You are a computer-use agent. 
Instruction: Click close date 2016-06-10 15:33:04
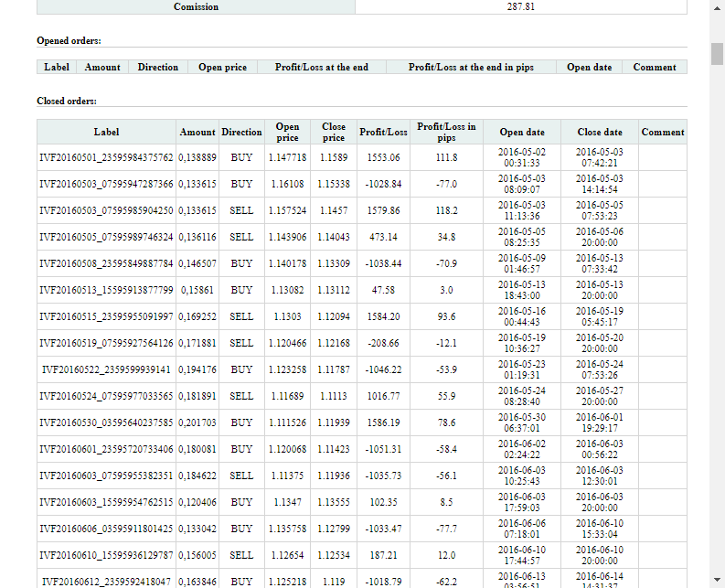[x=600, y=529]
